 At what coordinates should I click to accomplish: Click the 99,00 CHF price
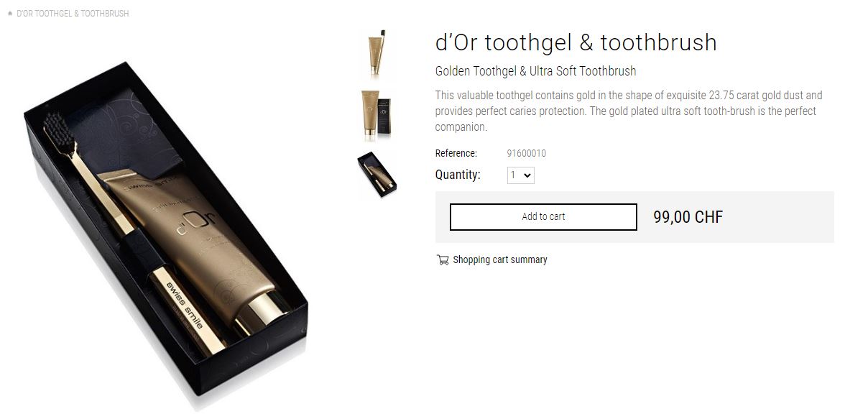click(688, 217)
